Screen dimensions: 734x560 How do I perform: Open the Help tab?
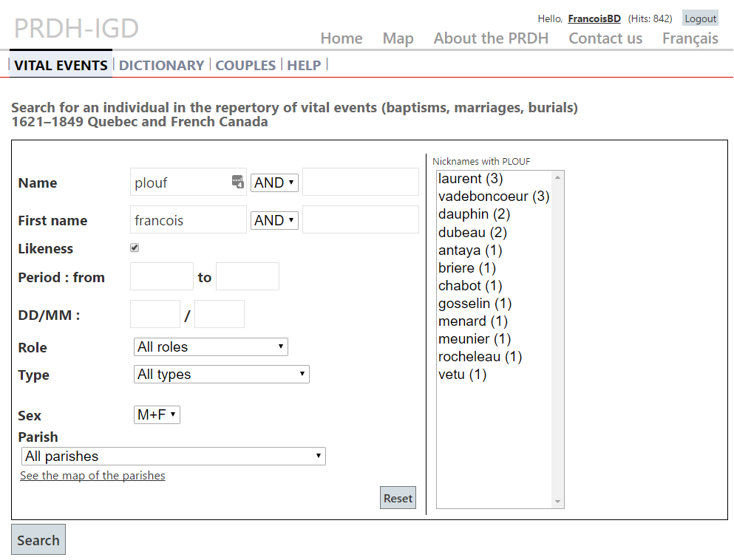(x=304, y=65)
